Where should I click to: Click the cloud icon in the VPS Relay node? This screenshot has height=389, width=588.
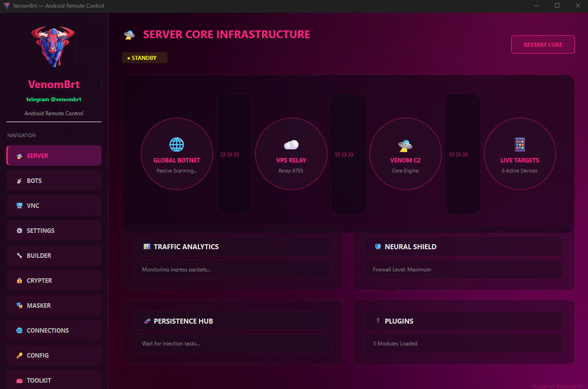coord(291,145)
